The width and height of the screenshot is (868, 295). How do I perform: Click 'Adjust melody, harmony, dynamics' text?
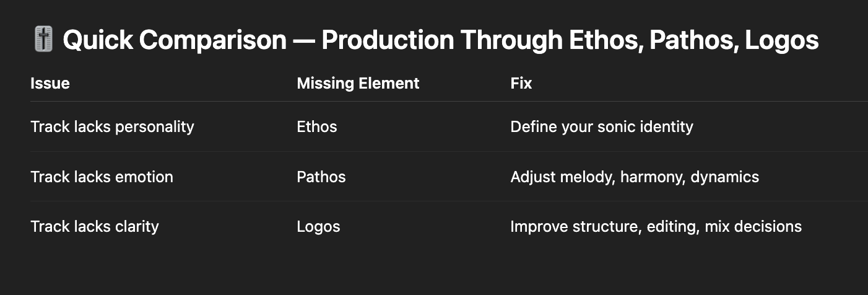[x=635, y=177]
